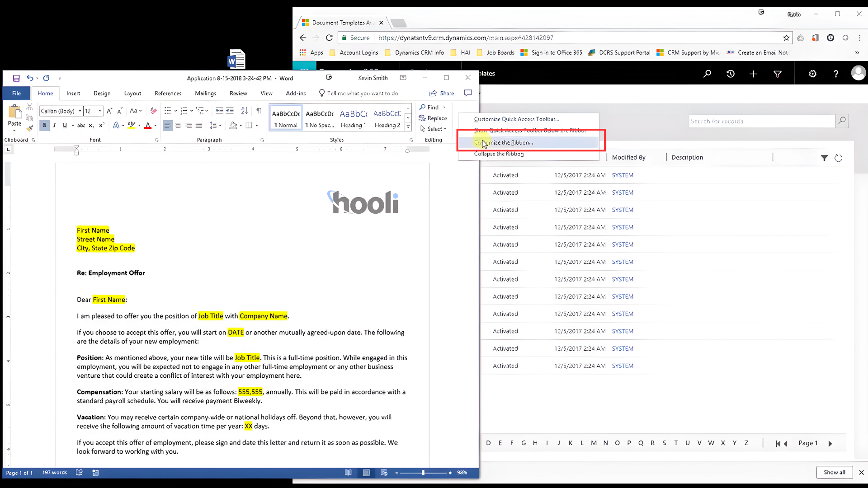This screenshot has height=488, width=868.
Task: Toggle Print Layout view in status bar
Action: (366, 473)
